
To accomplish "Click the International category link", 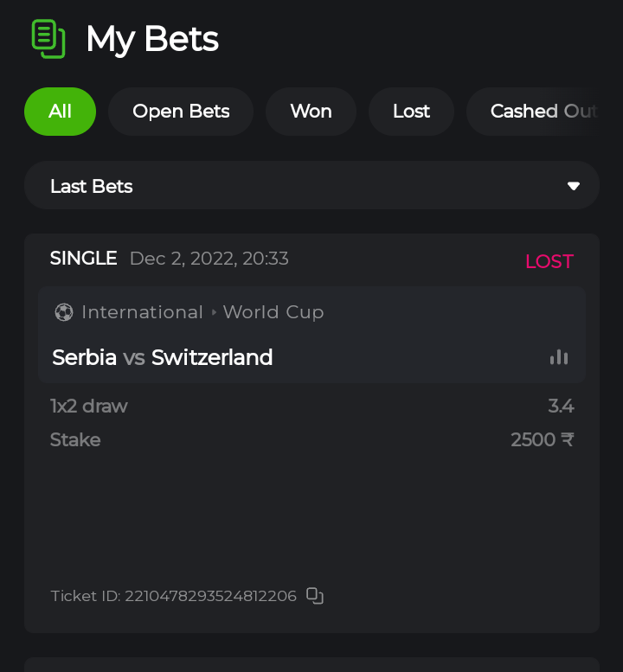I will 142,312.
